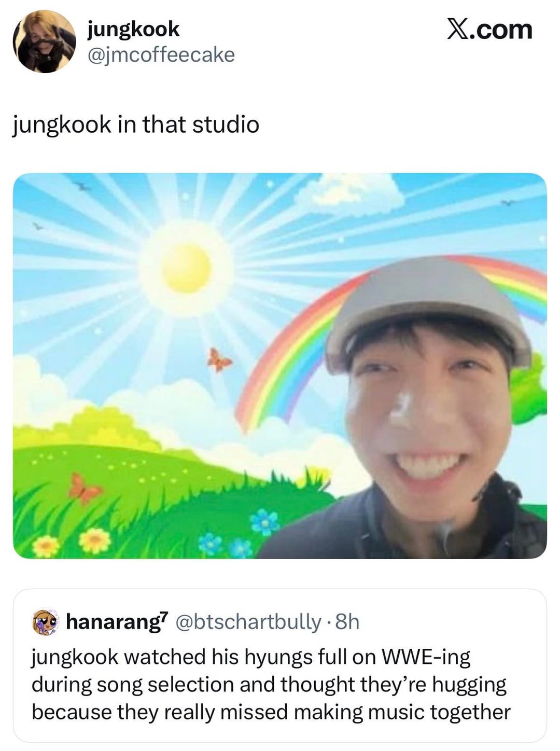Click the @btschartbully handle
This screenshot has height=751, width=560.
(x=249, y=621)
